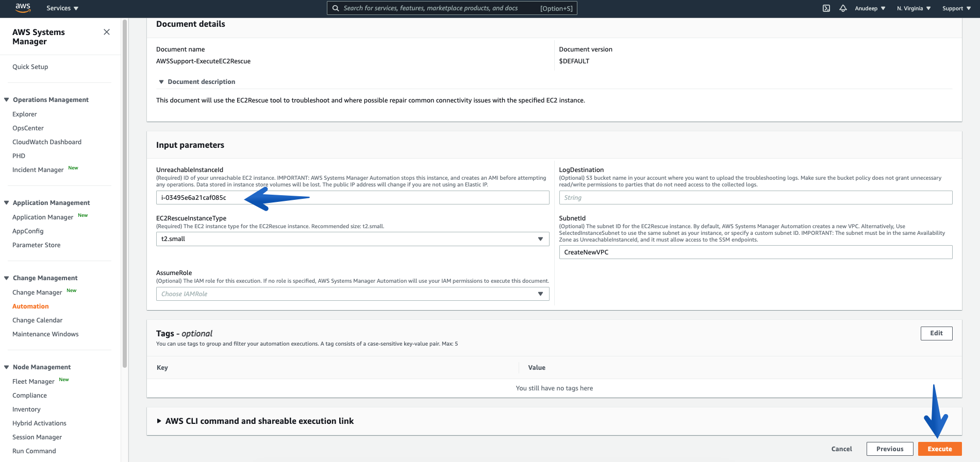This screenshot has width=980, height=462.
Task: Click the AWS logo home icon
Action: coord(23,8)
